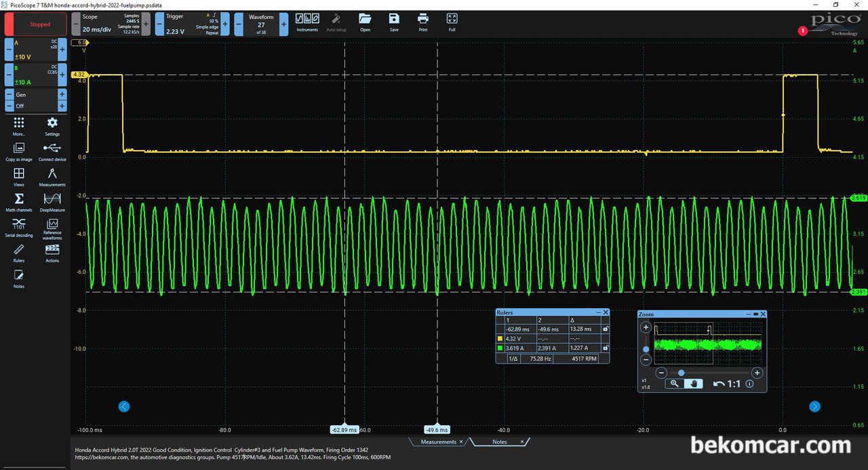Open the Actions tool
The image size is (868, 470).
click(52, 253)
